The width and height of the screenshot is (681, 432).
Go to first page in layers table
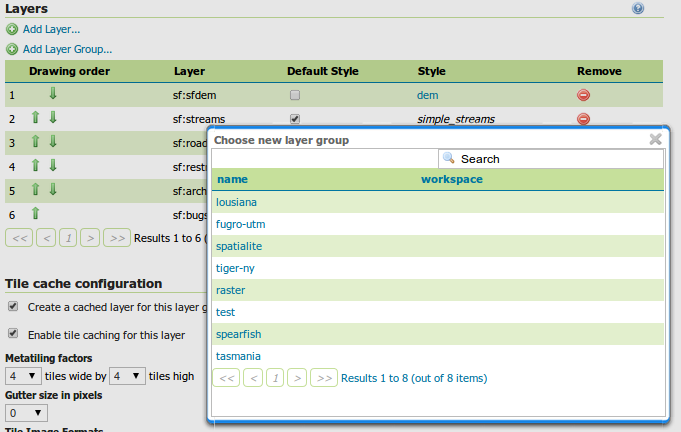click(19, 238)
